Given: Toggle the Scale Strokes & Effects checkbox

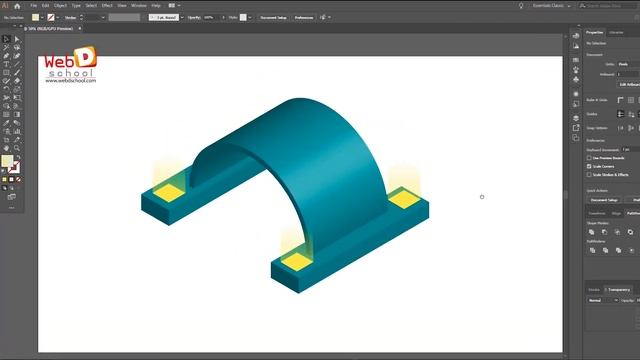Looking at the screenshot, I should (589, 175).
